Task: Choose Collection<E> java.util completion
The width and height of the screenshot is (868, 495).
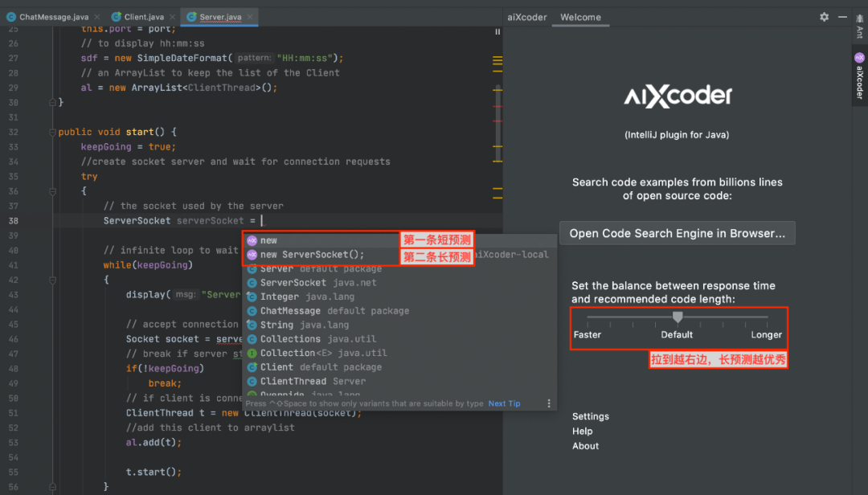Action: (399, 353)
